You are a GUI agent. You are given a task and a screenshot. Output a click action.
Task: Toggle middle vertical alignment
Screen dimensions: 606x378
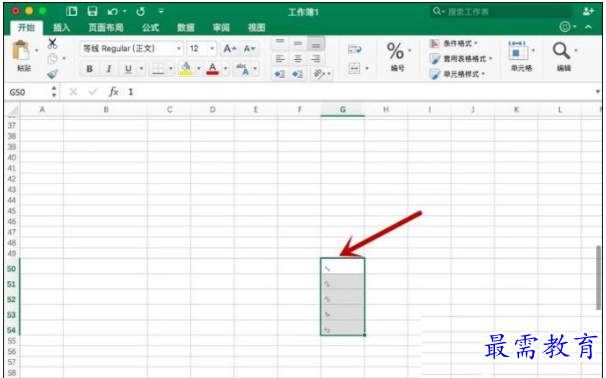[298, 43]
